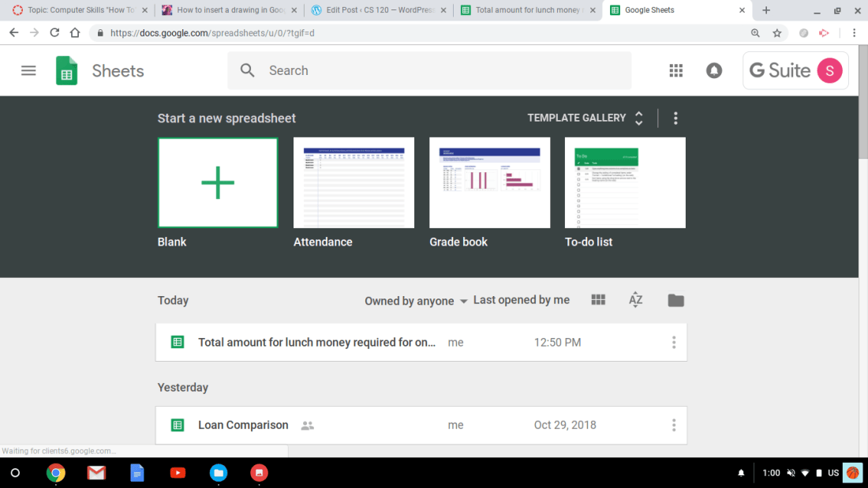Screen dimensions: 868x488
Task: Open a new browser tab
Action: [x=766, y=10]
